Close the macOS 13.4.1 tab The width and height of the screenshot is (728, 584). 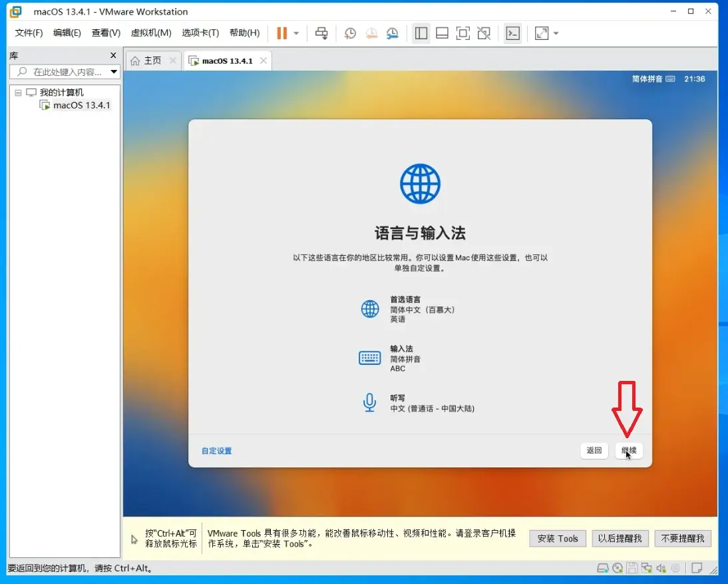click(x=264, y=61)
